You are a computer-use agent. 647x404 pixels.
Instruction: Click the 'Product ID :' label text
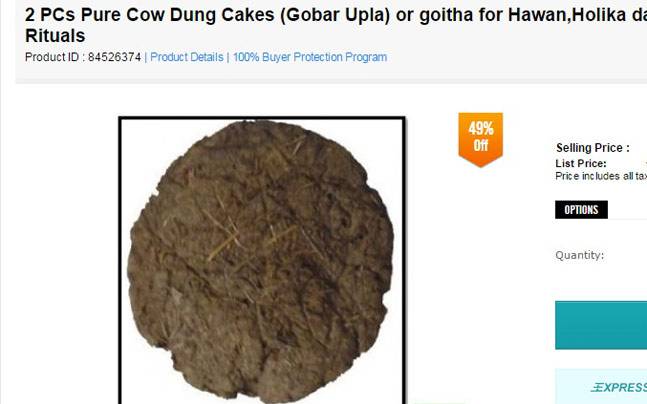tap(55, 57)
